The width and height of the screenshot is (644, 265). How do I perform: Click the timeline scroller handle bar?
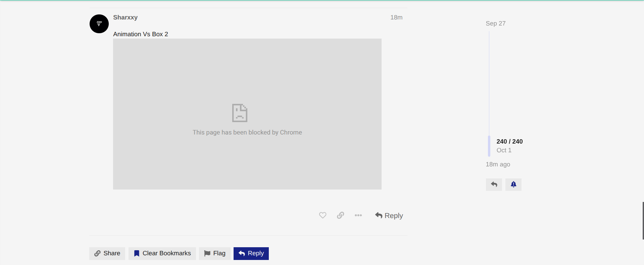click(x=489, y=146)
